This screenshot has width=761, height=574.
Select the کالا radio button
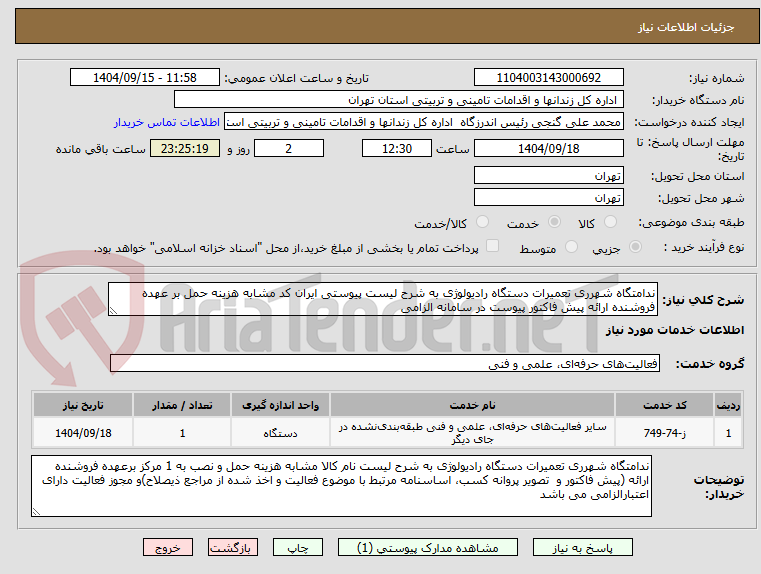coord(610,222)
